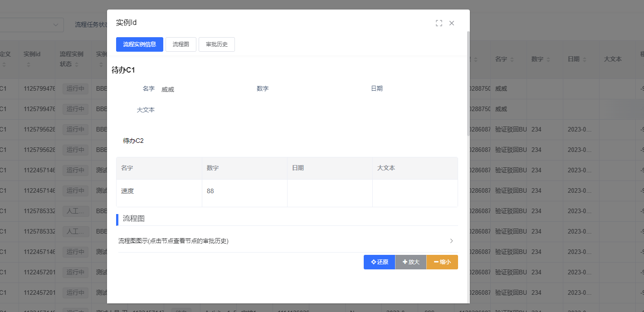Open the dropdown at top left of page
This screenshot has width=644, height=312.
point(32,24)
